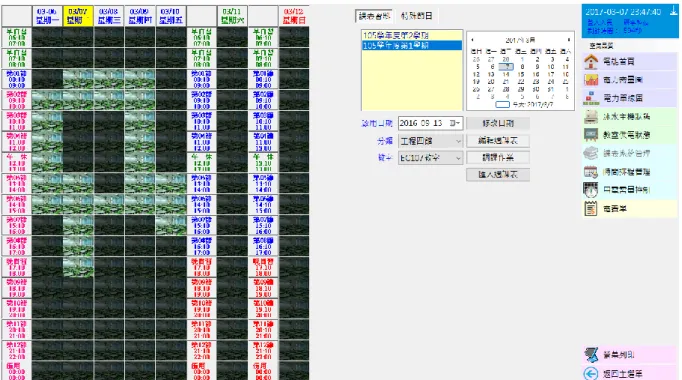
Task: Toggle Monday 03/06 slot at 09:10-10:00
Action: [x=47, y=100]
